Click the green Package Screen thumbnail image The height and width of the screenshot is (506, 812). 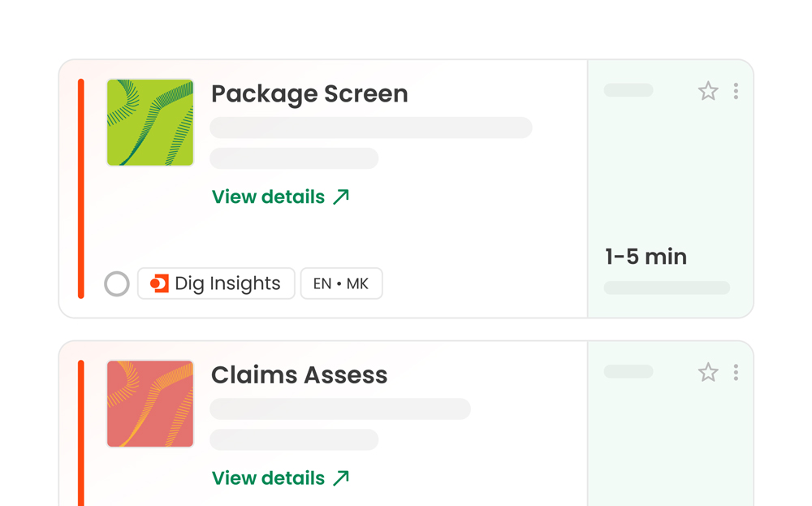tap(150, 122)
